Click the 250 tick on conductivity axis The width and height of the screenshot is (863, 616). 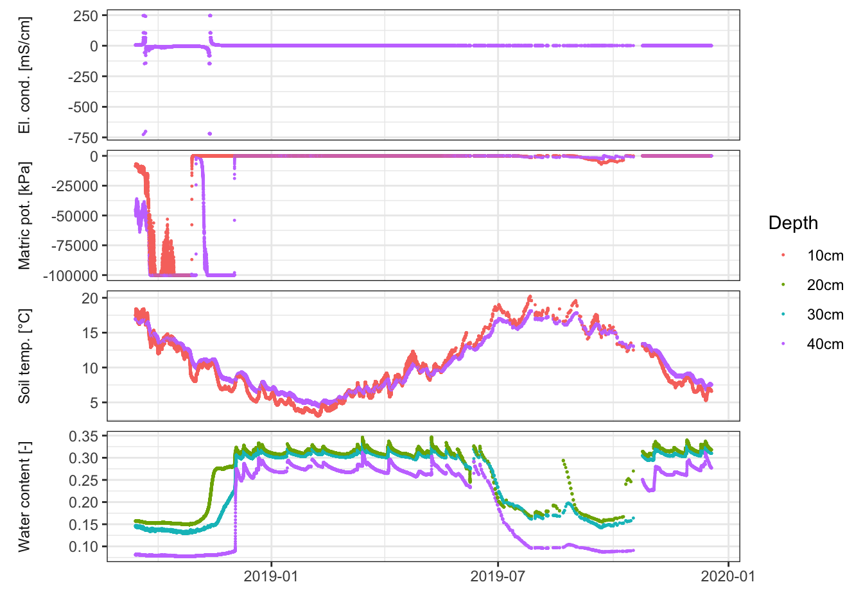pos(85,16)
